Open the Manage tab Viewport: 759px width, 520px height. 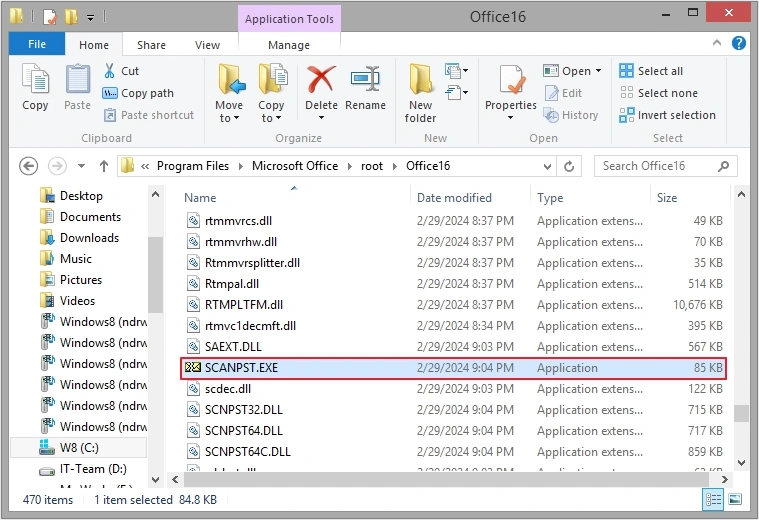click(x=288, y=45)
